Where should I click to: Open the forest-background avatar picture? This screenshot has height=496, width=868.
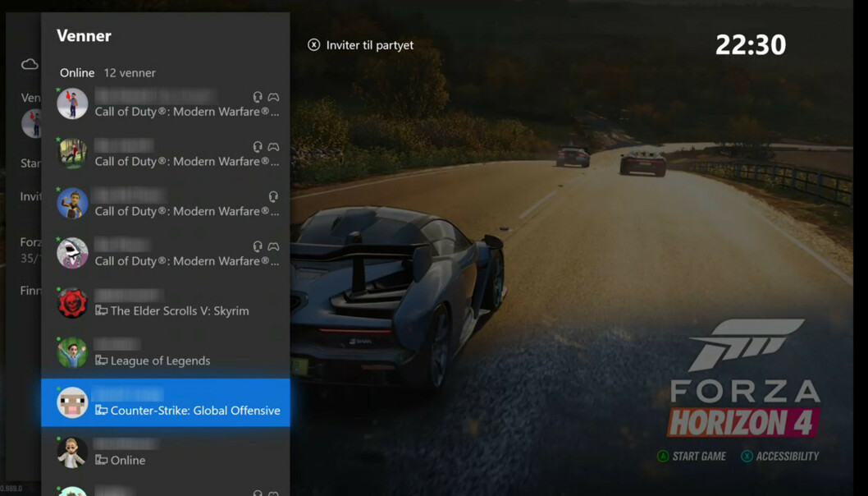tap(72, 154)
